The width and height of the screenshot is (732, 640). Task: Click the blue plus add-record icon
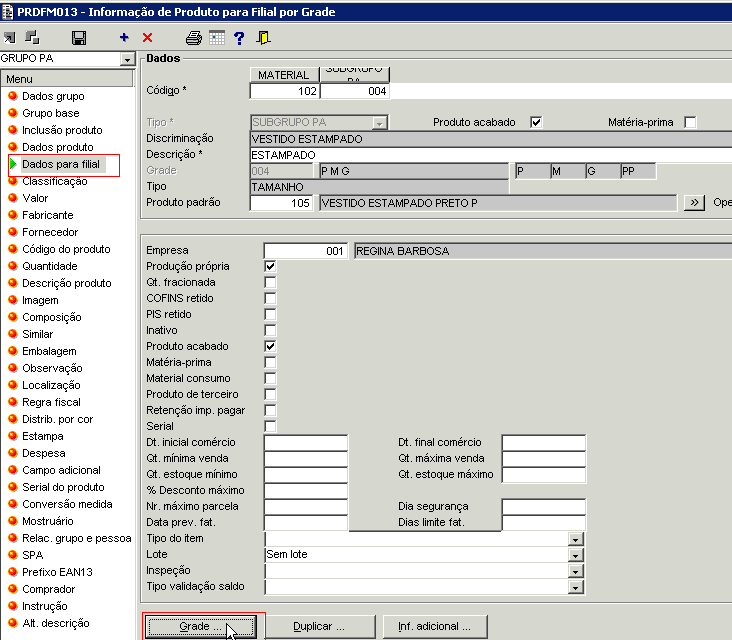[x=124, y=38]
